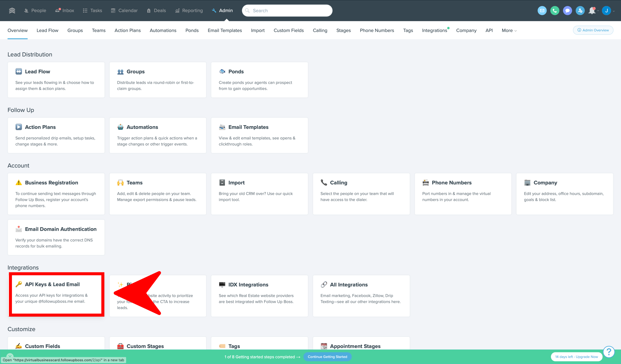Click the Follow Up Boss logo icon
The width and height of the screenshot is (621, 364).
click(12, 11)
